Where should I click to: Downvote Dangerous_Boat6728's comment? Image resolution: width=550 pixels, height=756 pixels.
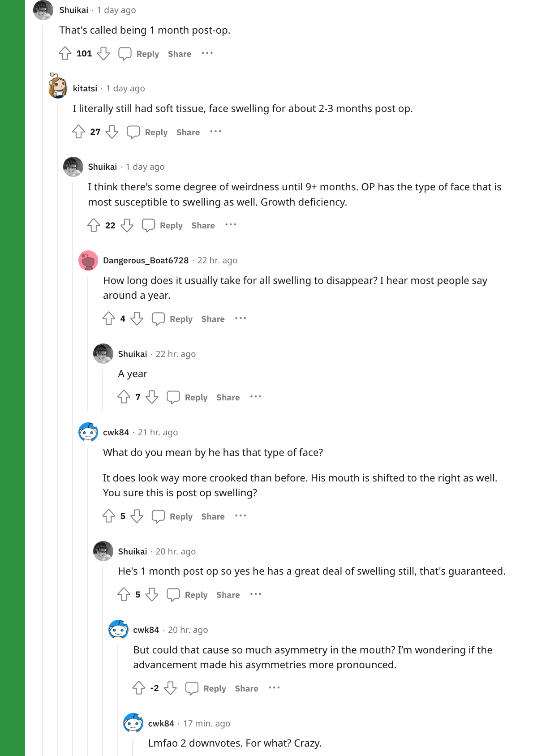[137, 318]
